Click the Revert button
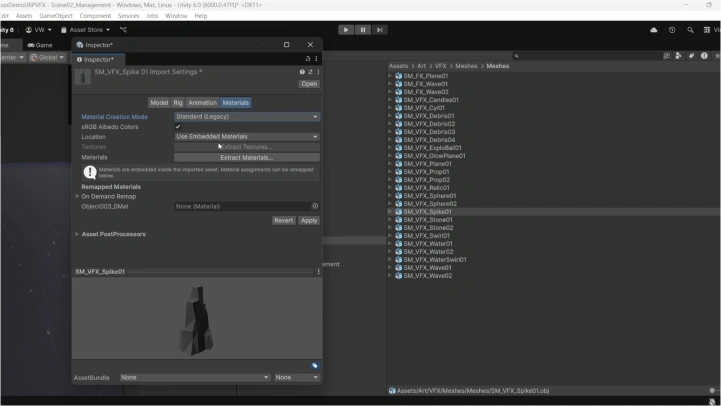The width and height of the screenshot is (721, 406). pyautogui.click(x=283, y=220)
